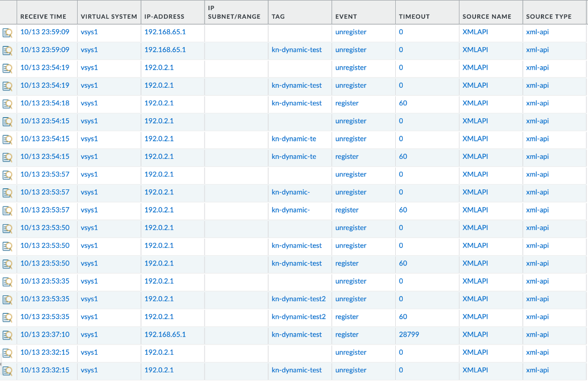Open details icon of 23:53:57 kn-dynamic- unregister row
This screenshot has height=382, width=588.
coord(7,193)
